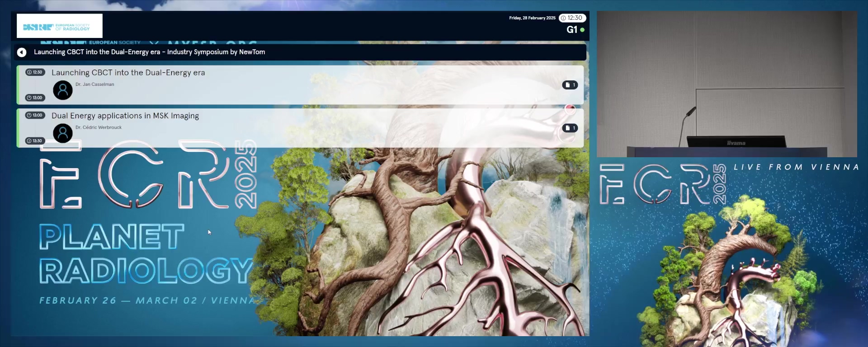Select the Dual Energy applications in MSK Imaging session
868x347 pixels.
pyautogui.click(x=300, y=128)
